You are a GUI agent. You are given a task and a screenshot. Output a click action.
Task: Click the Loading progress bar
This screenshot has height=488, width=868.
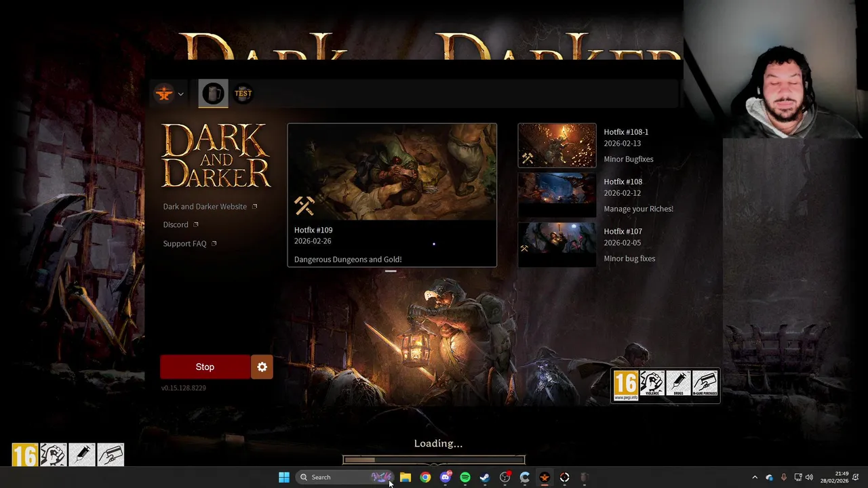pyautogui.click(x=434, y=460)
